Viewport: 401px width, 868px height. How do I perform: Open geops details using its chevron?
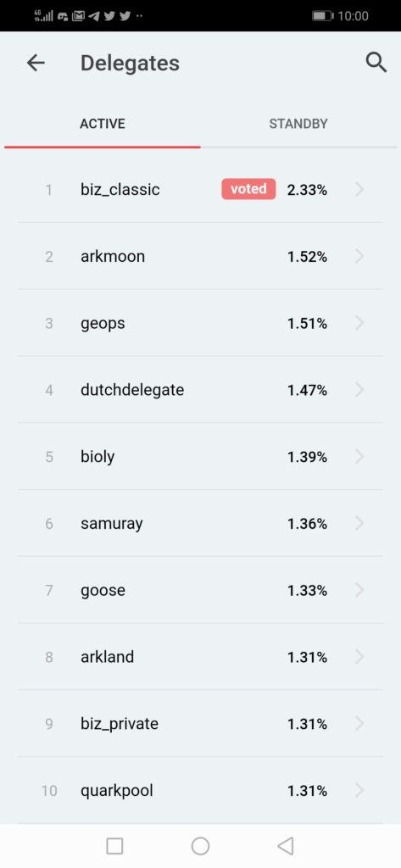[x=360, y=323]
